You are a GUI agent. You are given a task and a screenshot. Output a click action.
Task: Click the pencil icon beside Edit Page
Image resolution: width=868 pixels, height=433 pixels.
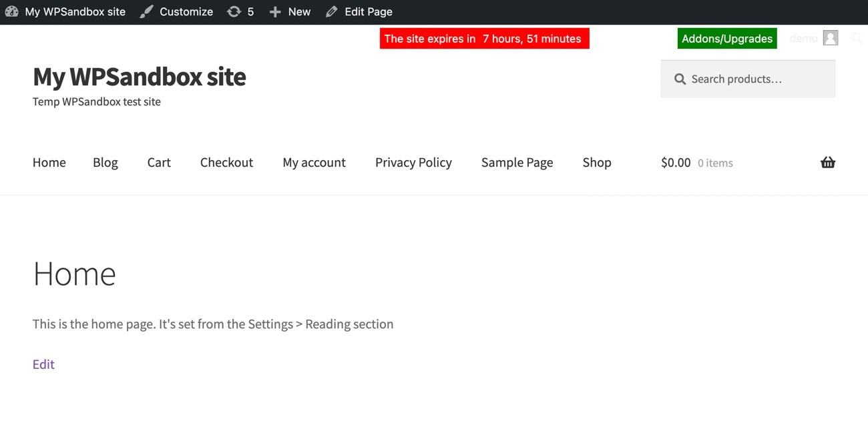[331, 11]
